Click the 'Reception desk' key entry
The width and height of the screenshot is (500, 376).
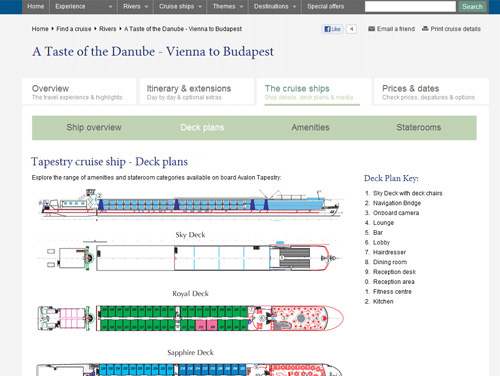coord(394,272)
